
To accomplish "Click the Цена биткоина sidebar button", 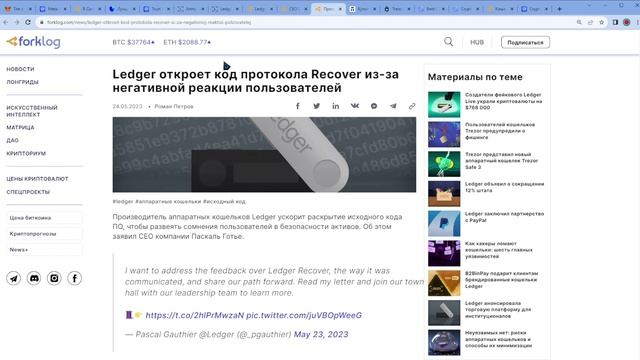I will [44, 218].
